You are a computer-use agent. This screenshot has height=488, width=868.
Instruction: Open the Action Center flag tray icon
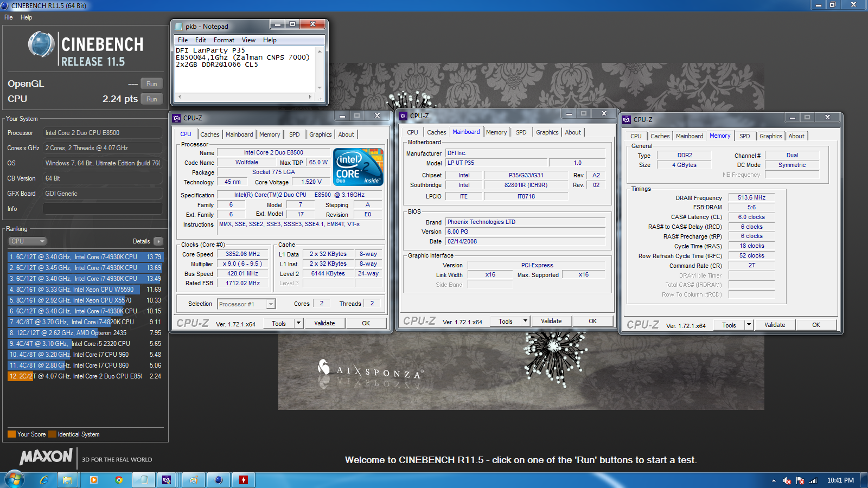[x=800, y=480]
